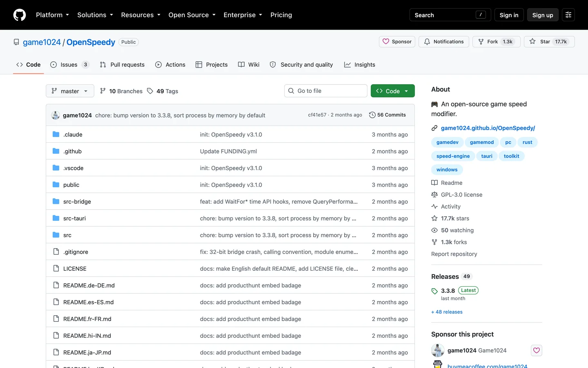Click the README.de-DE.md file icon
Image resolution: width=588 pixels, height=368 pixels.
coord(56,285)
